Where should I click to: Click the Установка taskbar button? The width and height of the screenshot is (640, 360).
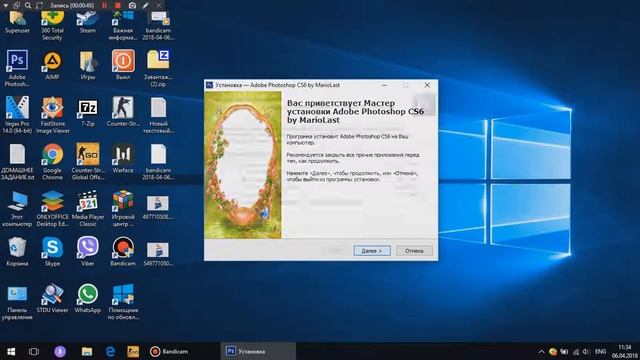[258, 351]
